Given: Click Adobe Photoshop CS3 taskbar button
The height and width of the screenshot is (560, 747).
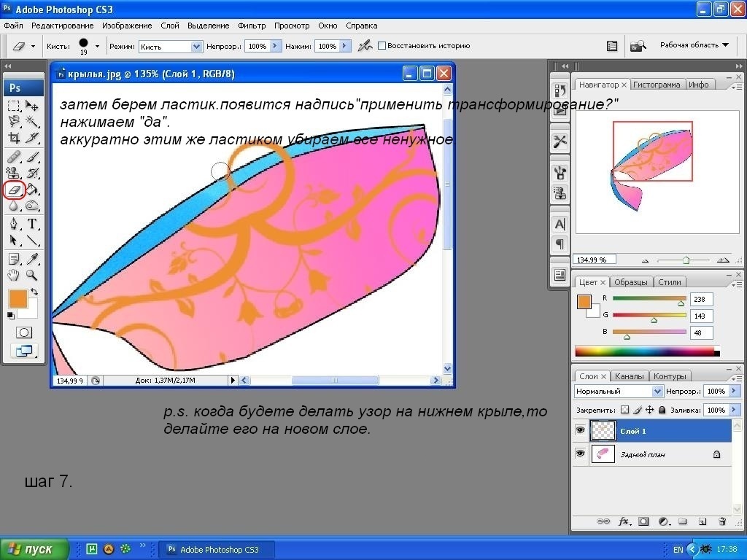Looking at the screenshot, I should (212, 549).
